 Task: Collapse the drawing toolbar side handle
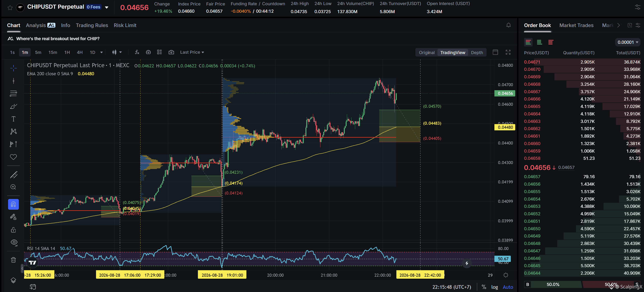(22, 269)
